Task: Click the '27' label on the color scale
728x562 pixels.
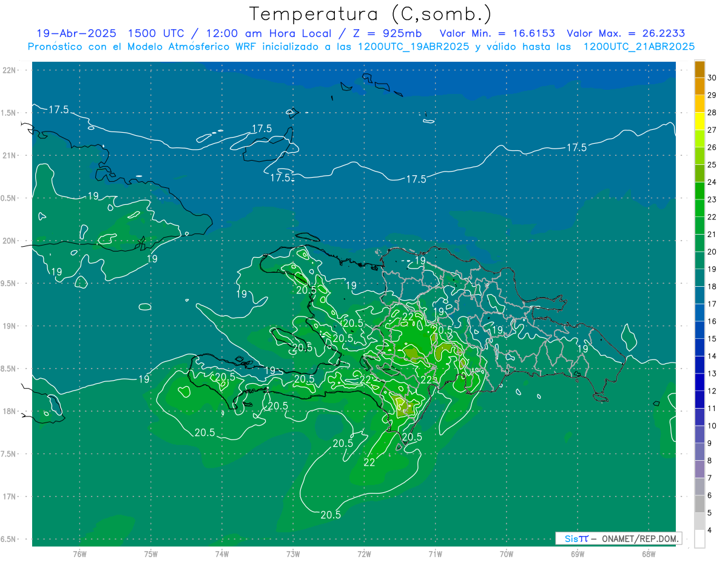Action: click(x=712, y=130)
